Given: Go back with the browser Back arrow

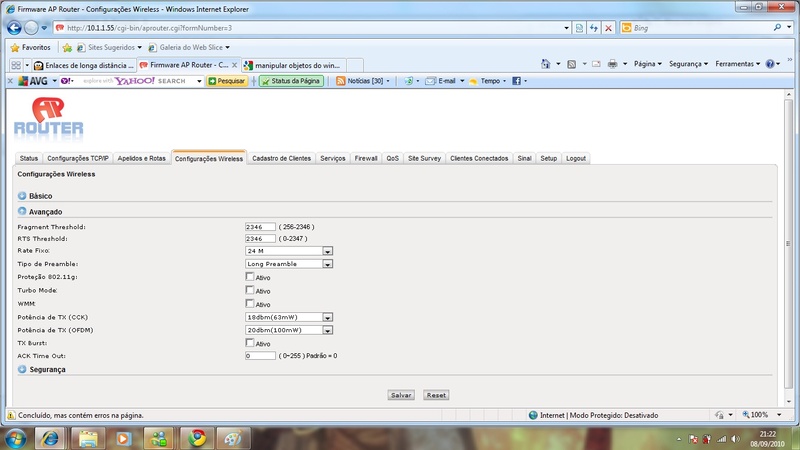Looking at the screenshot, I should pyautogui.click(x=14, y=28).
